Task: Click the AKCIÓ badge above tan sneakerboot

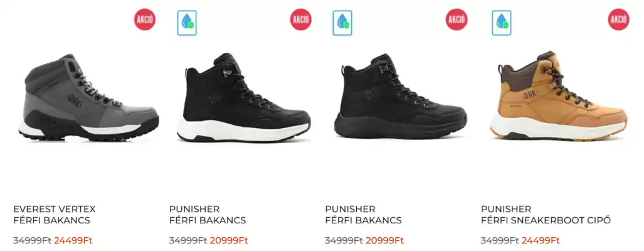Action: point(618,19)
